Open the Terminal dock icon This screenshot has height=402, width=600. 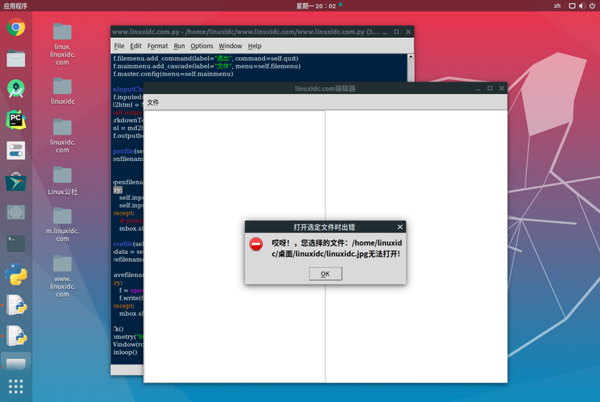tap(15, 243)
